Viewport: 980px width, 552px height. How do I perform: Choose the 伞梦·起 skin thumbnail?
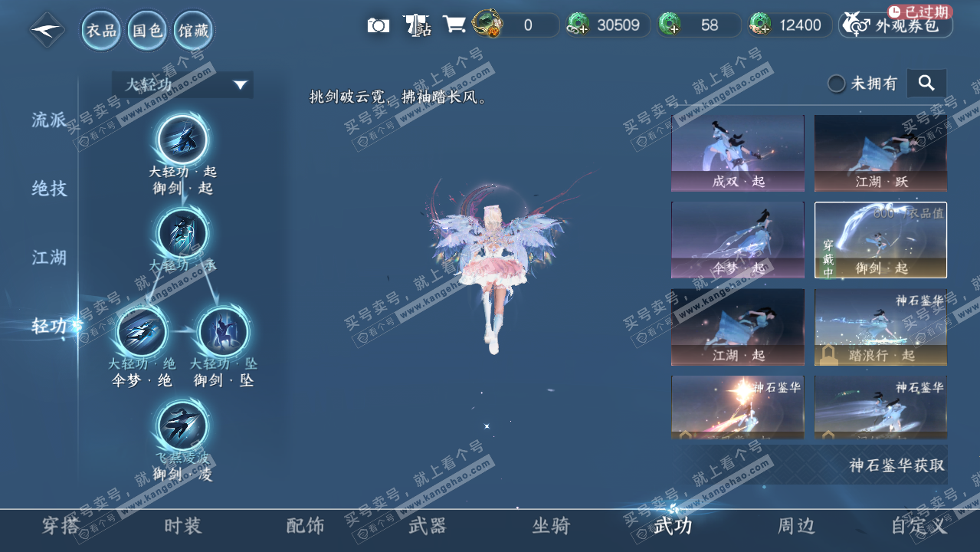(x=738, y=240)
